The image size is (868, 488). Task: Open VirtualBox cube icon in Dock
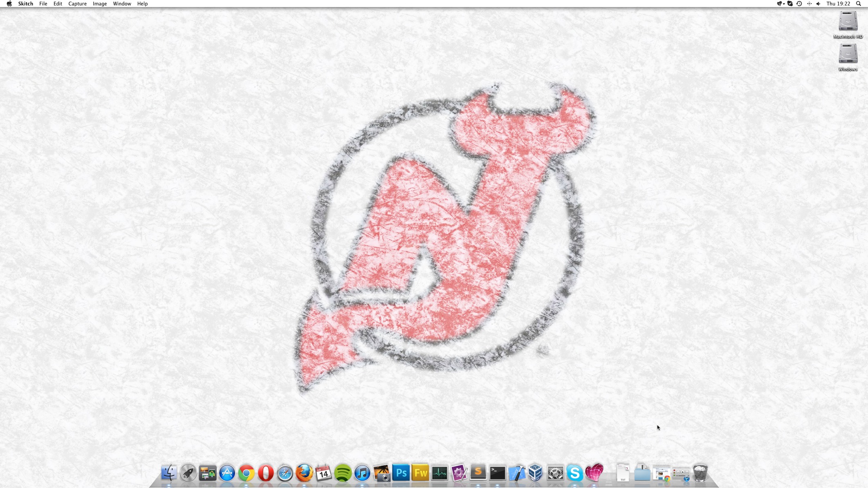coord(536,473)
